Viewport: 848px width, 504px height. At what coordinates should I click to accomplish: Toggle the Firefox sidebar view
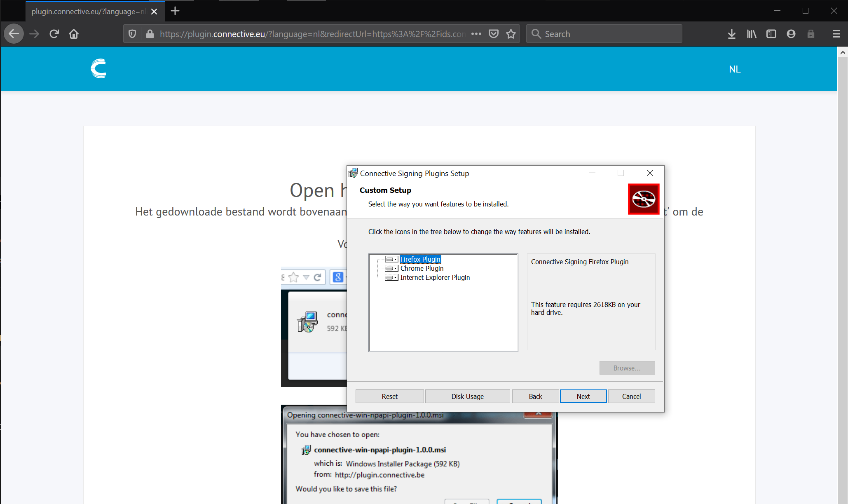pos(771,34)
